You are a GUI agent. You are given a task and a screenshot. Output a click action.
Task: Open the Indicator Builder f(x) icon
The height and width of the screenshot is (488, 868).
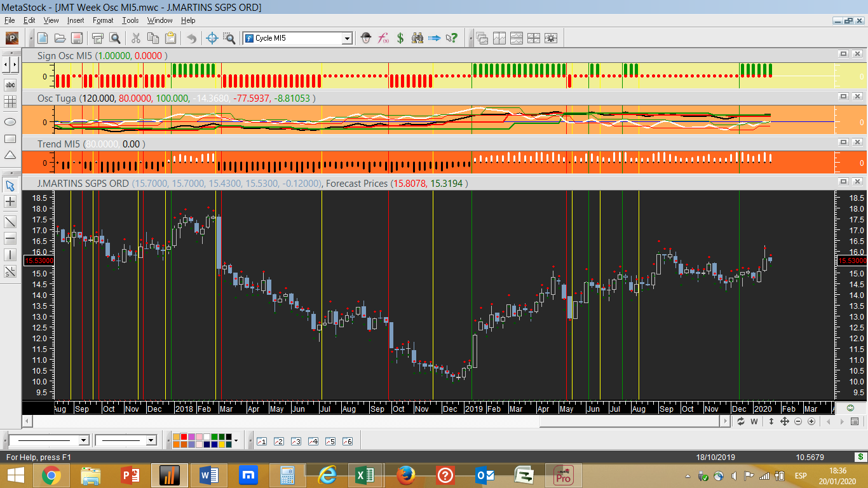tap(383, 38)
